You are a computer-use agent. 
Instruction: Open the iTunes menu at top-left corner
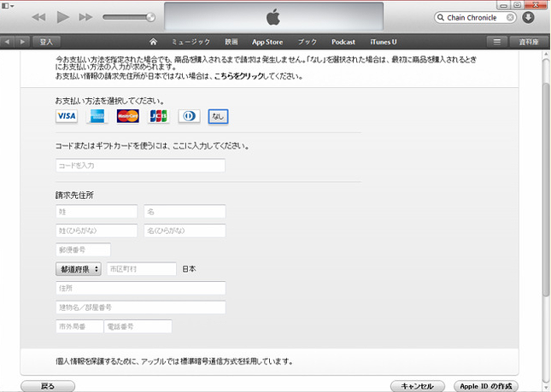pos(8,5)
